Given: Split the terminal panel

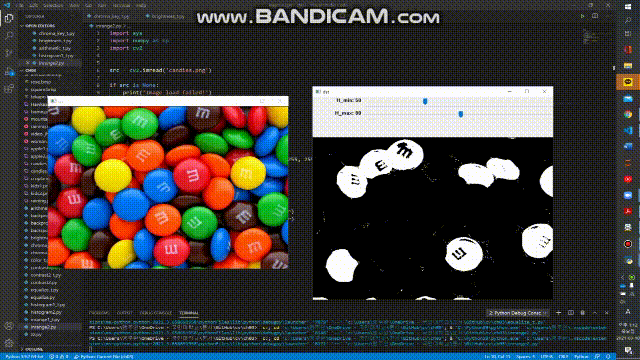Looking at the screenshot, I should [x=571, y=313].
